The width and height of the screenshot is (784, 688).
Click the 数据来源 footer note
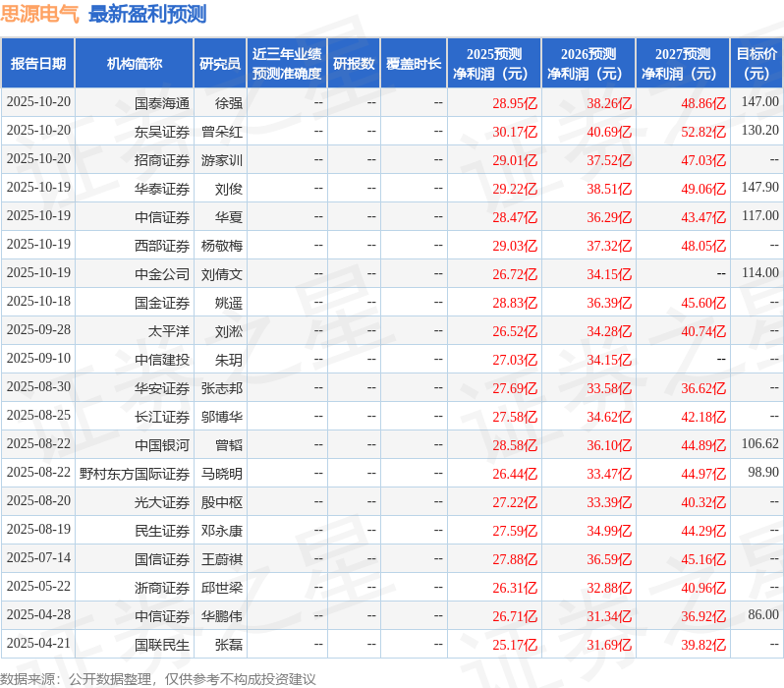[x=158, y=679]
